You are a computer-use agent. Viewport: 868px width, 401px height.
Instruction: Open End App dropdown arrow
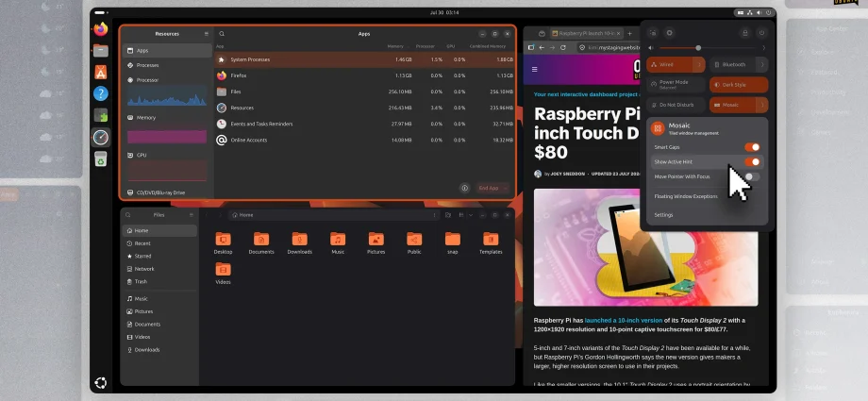pyautogui.click(x=506, y=188)
